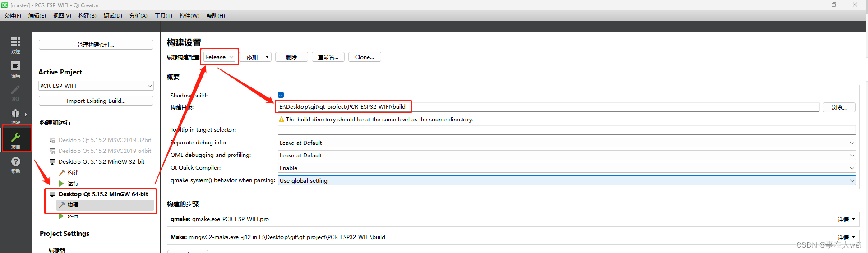Open the Release build configuration dropdown
The height and width of the screenshot is (253, 868).
(x=219, y=57)
